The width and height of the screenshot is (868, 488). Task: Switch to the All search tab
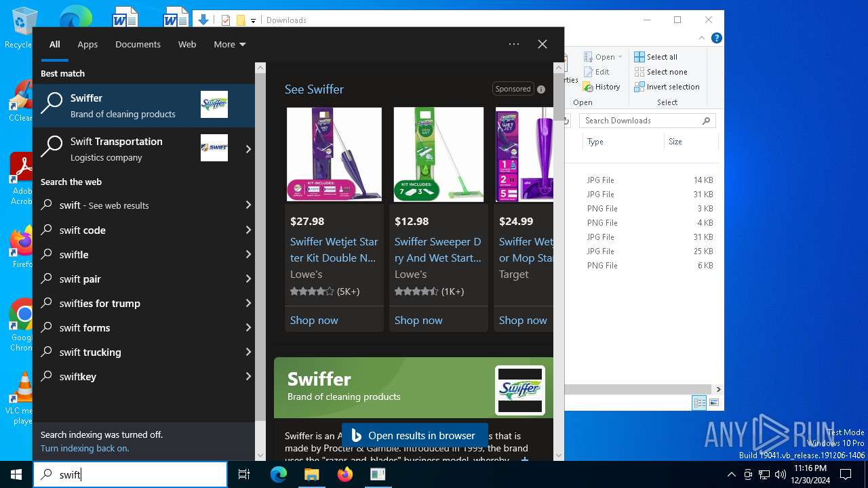(x=55, y=45)
